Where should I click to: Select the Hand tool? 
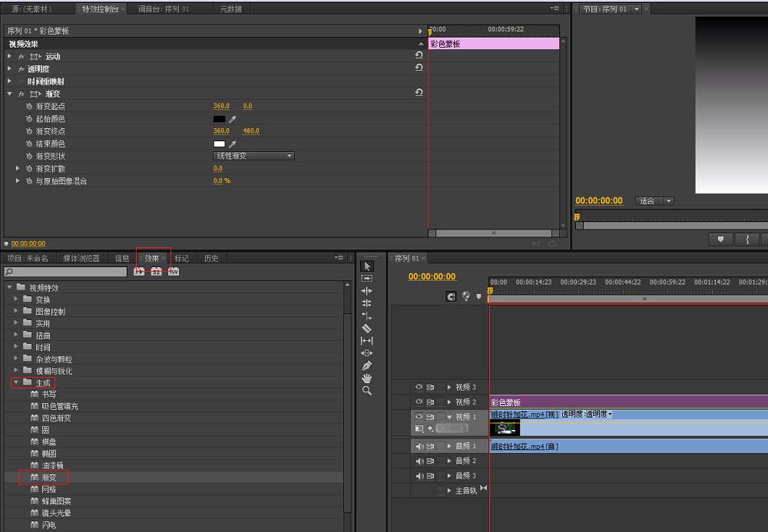366,378
